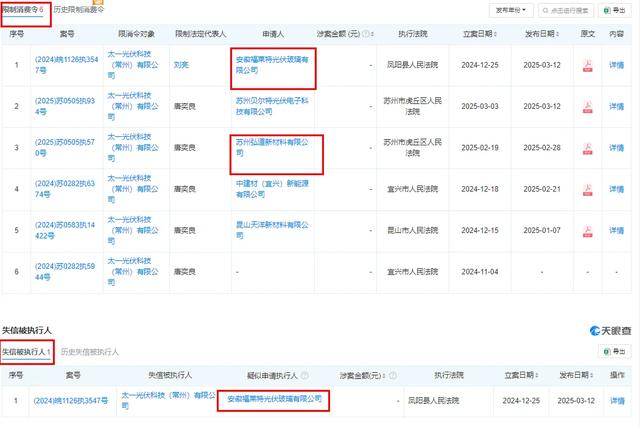Viewport: 640px width, 427px height.
Task: Sort lower table by 涉案金额(元) arrows
Action: click(385, 375)
